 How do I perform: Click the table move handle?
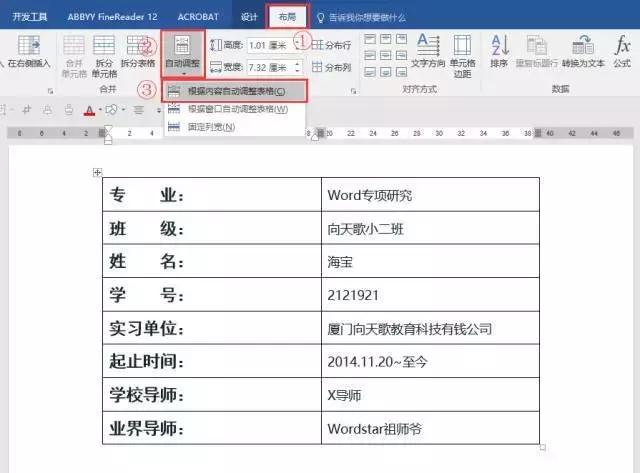point(97,173)
